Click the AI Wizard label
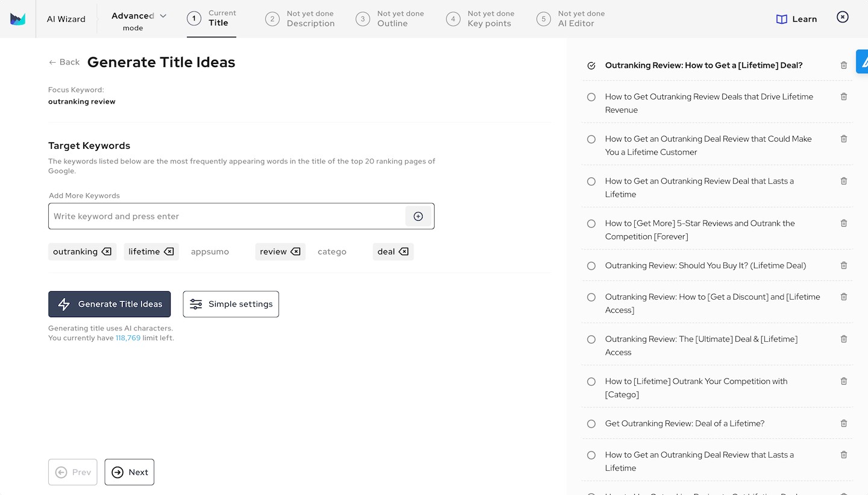The height and width of the screenshot is (495, 868). (x=66, y=19)
